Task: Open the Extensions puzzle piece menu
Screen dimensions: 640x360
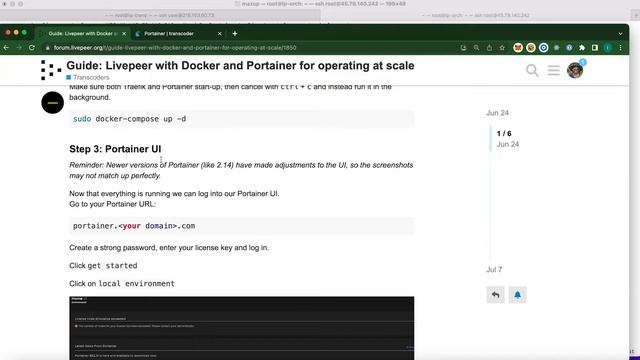Action: pyautogui.click(x=582, y=48)
